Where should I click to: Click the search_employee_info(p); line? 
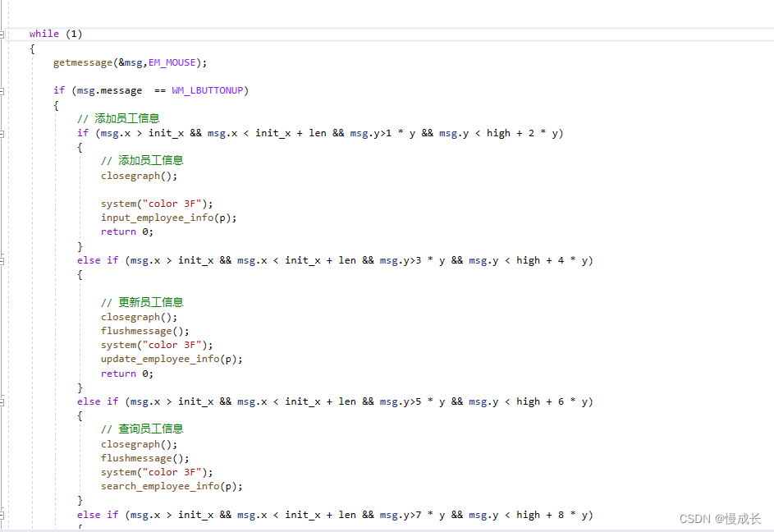click(172, 486)
